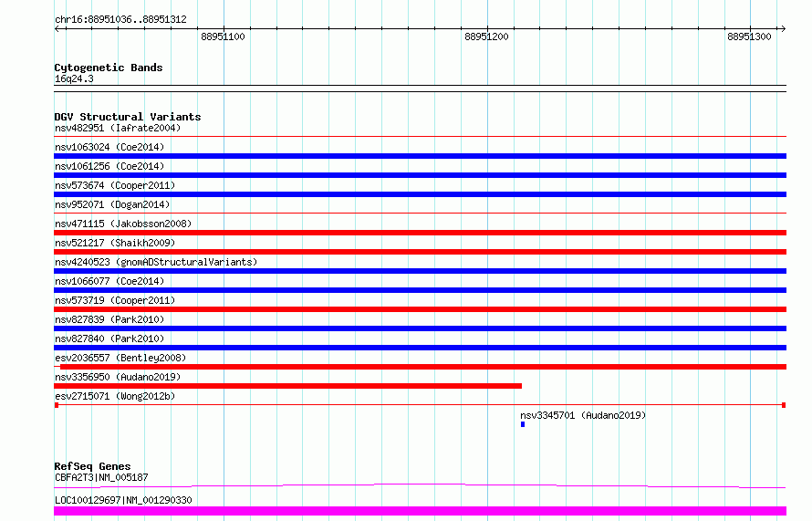Open variant nsv1063024 (Coe2014) label
Screen dimensions: 812x521
109,147
